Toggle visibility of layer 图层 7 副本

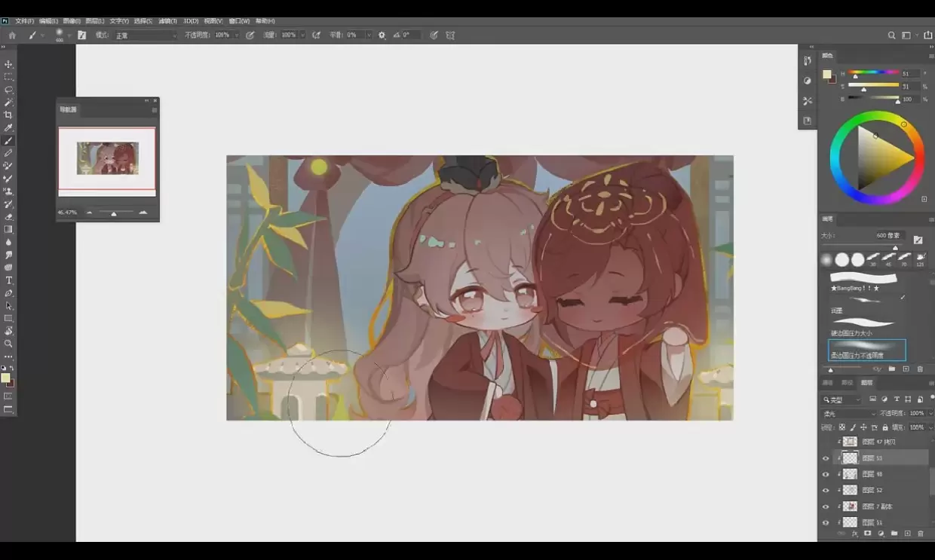coord(825,506)
